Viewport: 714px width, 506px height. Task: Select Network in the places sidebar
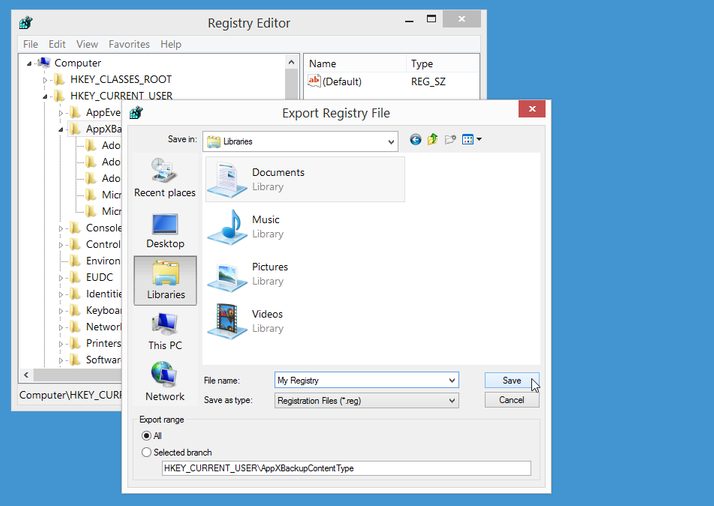(165, 382)
